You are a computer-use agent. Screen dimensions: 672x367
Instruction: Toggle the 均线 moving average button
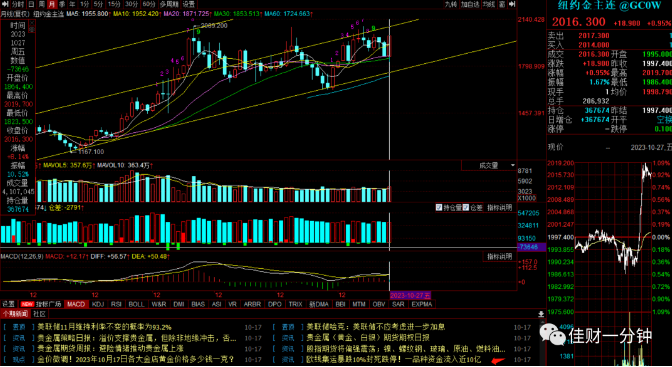pyautogui.click(x=489, y=4)
